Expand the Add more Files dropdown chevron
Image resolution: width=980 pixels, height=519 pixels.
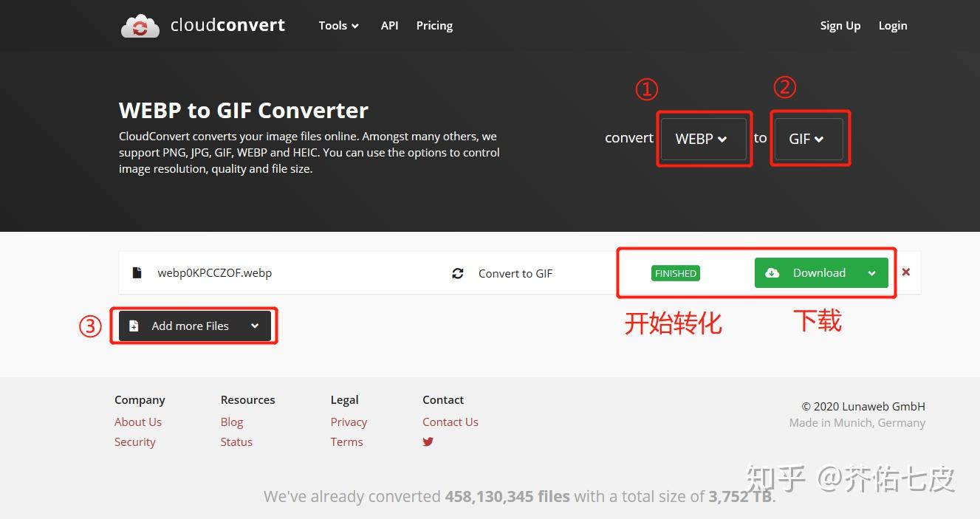pyautogui.click(x=254, y=326)
